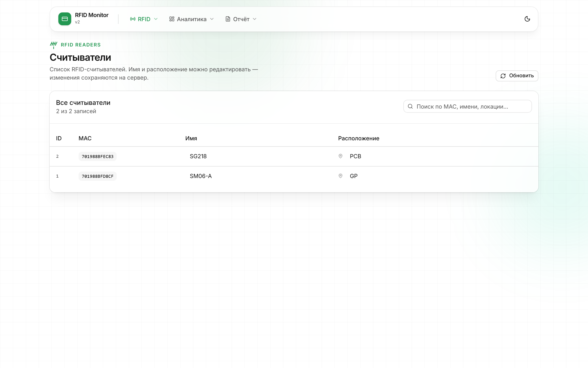Click the Отчёт document icon
This screenshot has height=368, width=588.
(228, 19)
